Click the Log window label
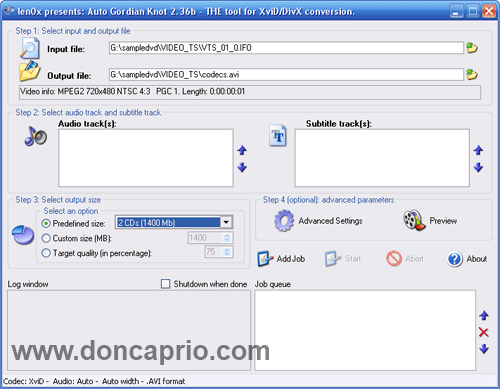Image resolution: width=500 pixels, height=389 pixels. pyautogui.click(x=28, y=284)
